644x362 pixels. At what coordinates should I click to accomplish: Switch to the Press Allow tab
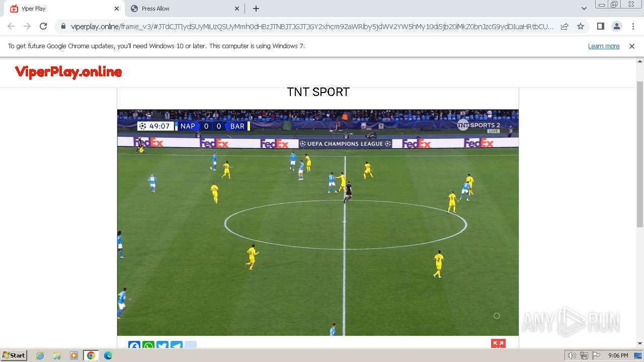[185, 9]
